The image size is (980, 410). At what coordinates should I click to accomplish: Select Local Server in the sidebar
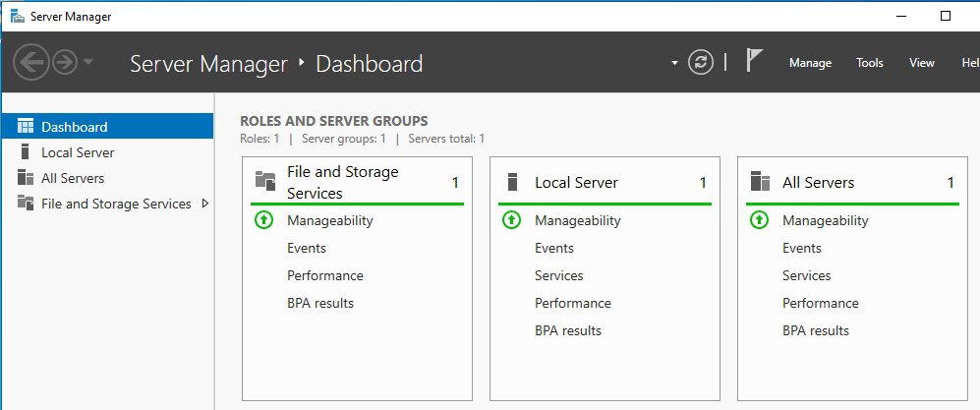[78, 152]
